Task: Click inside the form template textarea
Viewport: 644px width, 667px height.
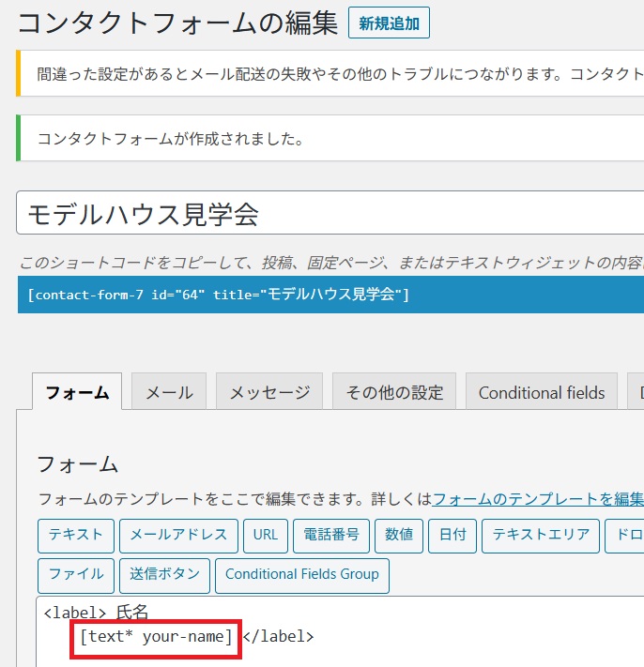Action: tap(341, 631)
